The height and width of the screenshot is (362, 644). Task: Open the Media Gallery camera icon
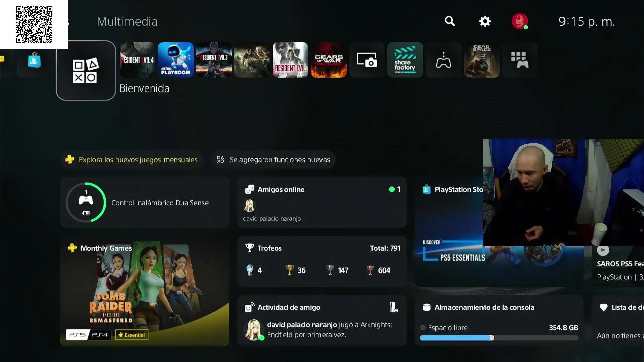tap(367, 60)
